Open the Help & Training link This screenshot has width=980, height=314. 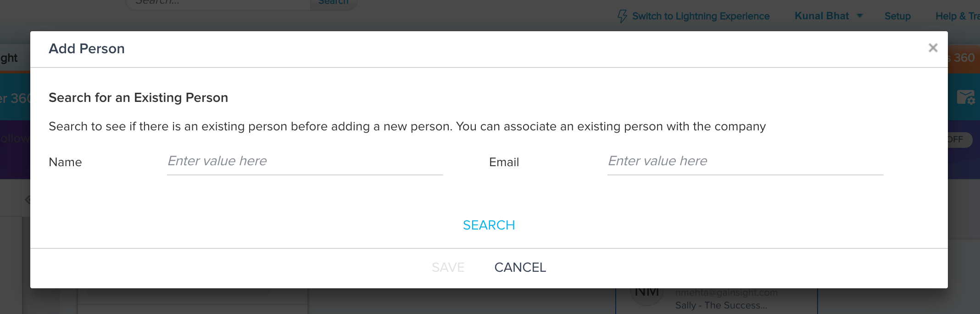pyautogui.click(x=958, y=16)
